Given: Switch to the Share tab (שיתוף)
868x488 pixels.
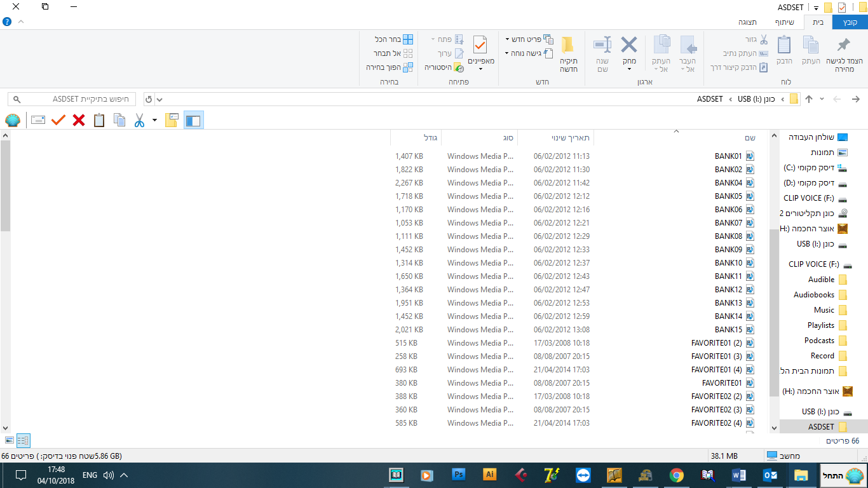Looking at the screenshot, I should pos(784,22).
